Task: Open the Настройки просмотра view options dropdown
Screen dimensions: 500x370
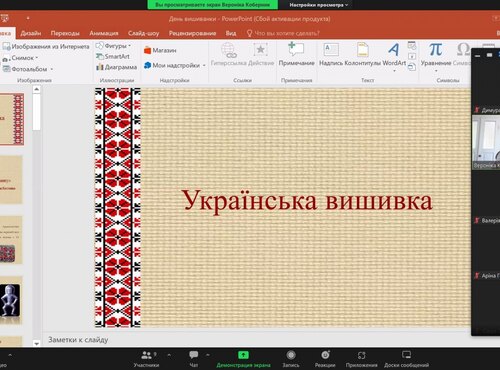Action: pyautogui.click(x=318, y=5)
